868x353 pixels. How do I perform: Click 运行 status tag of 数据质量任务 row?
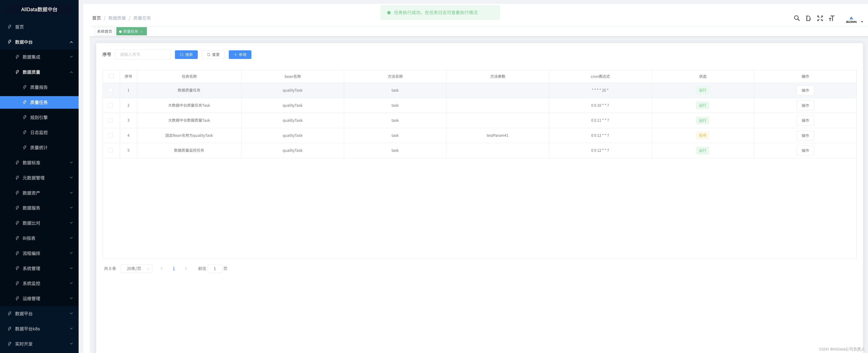coord(702,90)
